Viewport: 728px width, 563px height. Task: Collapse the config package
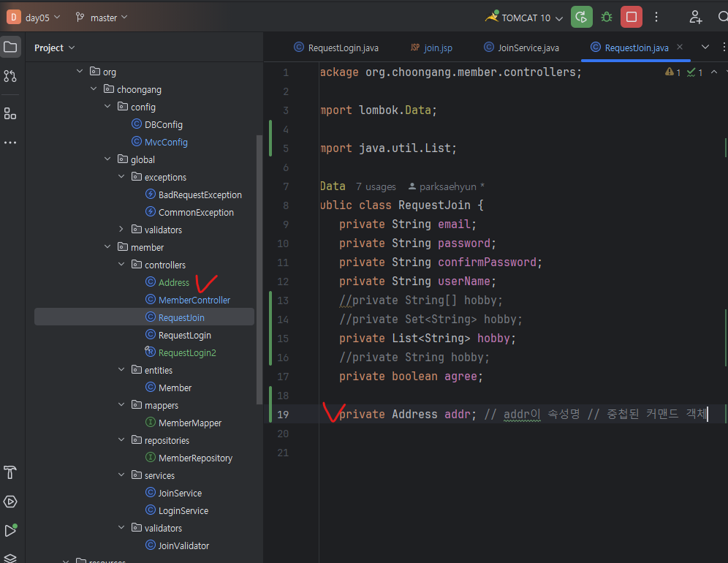(107, 107)
